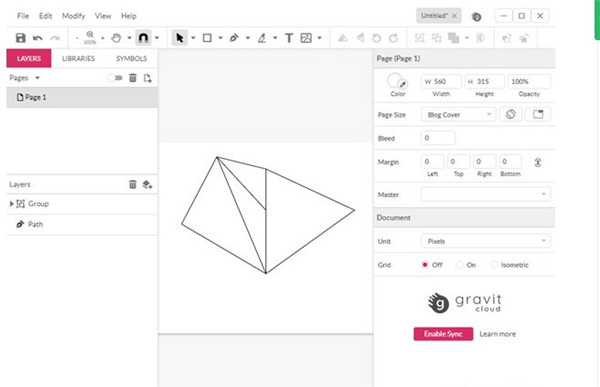
Task: Click the fit page to content icon
Action: point(538,114)
